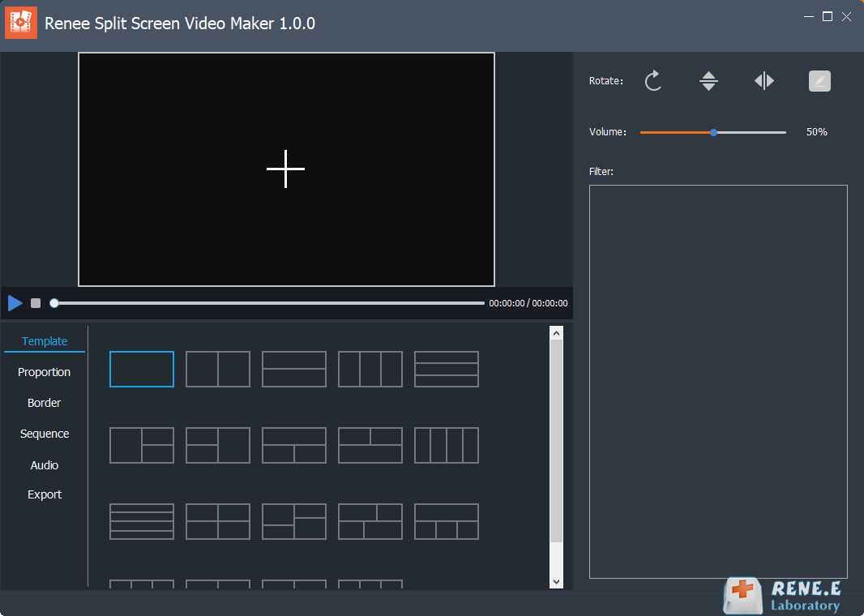This screenshot has width=864, height=616.
Task: Select the four horizontal rows template
Action: point(142,521)
